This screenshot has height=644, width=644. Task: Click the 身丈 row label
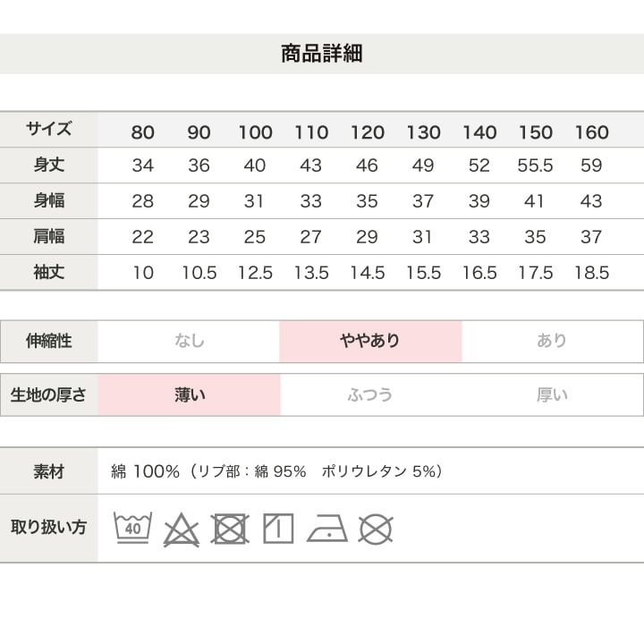(49, 165)
